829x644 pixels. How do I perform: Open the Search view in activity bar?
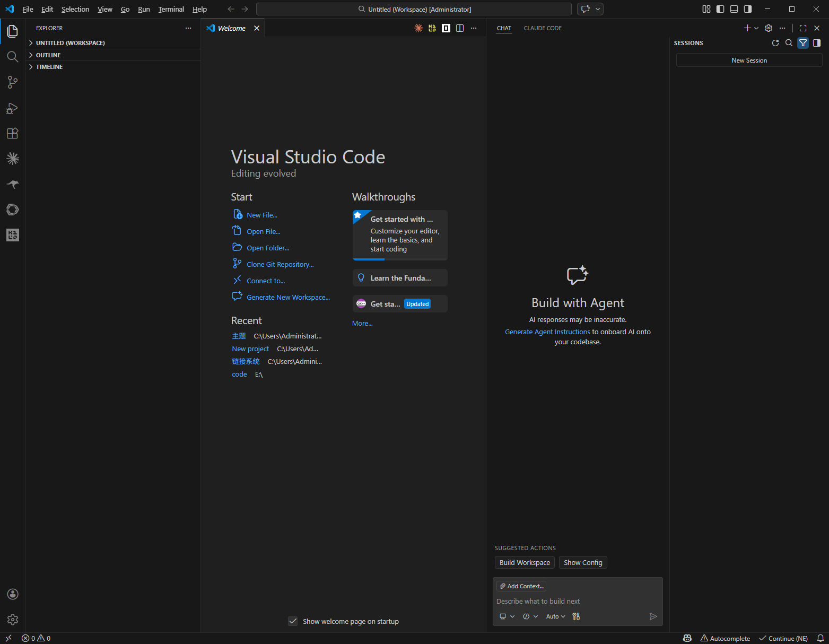(13, 57)
